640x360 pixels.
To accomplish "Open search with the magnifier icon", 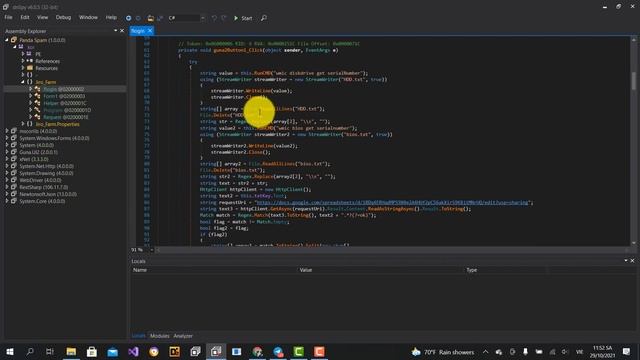I will tap(264, 18).
